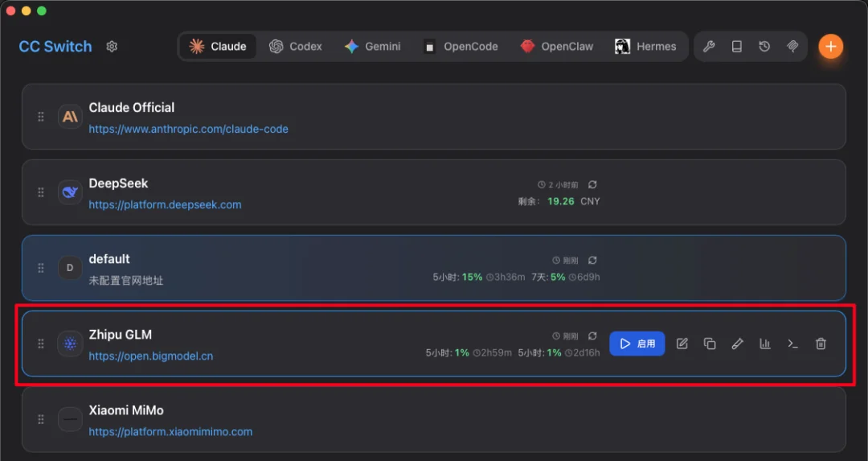Viewport: 868px width, 461px height.
Task: Select the OpenClaw tab
Action: 556,47
